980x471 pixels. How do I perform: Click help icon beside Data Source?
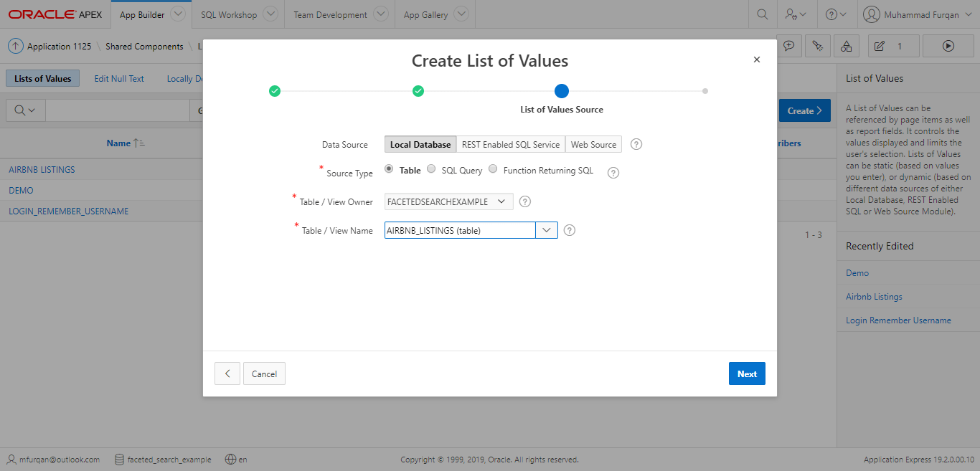point(636,144)
